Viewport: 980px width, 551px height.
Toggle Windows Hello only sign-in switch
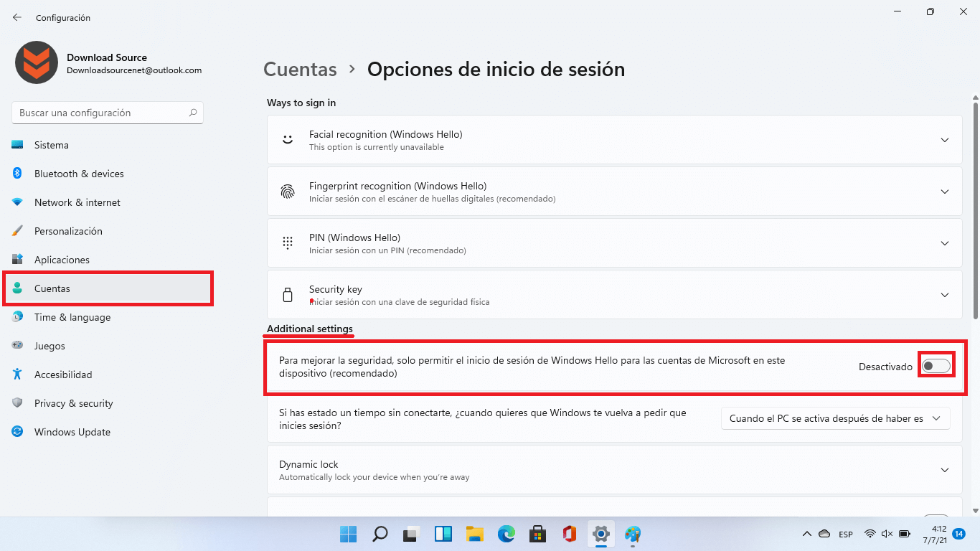[936, 367]
